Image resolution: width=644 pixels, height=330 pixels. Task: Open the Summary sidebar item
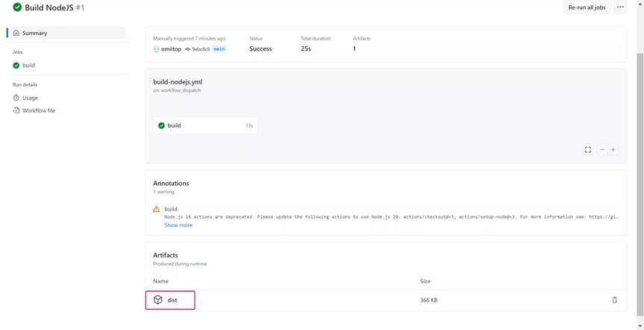click(34, 33)
